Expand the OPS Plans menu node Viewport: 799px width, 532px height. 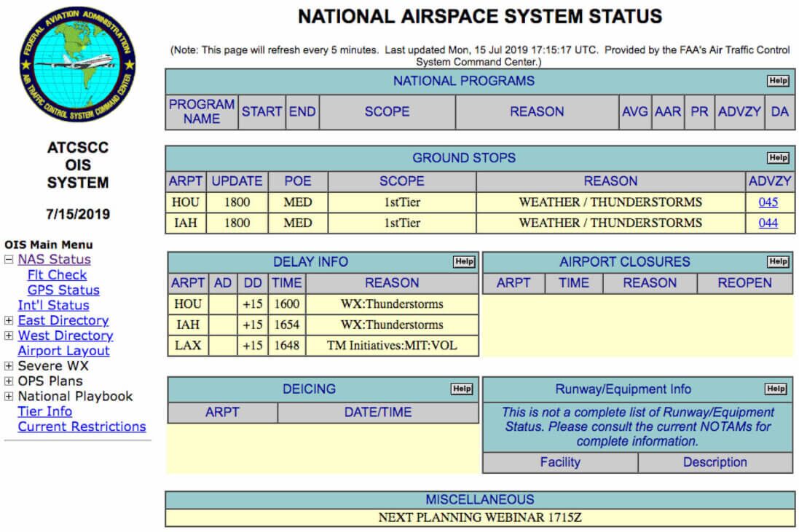tap(9, 381)
